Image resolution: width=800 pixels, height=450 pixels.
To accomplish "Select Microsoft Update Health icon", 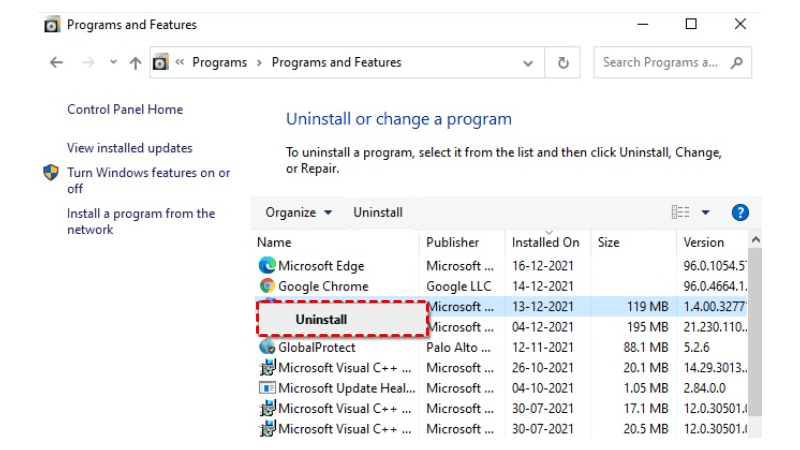I will tap(267, 388).
